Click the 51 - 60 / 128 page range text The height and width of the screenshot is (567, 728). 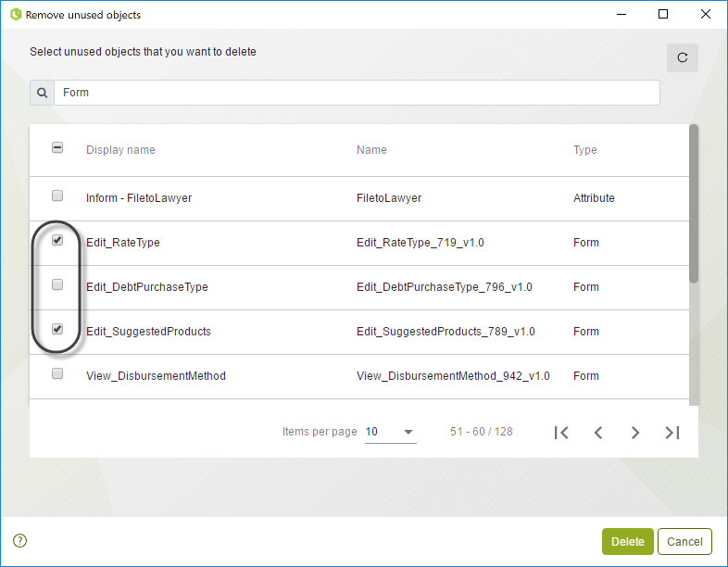click(x=482, y=432)
